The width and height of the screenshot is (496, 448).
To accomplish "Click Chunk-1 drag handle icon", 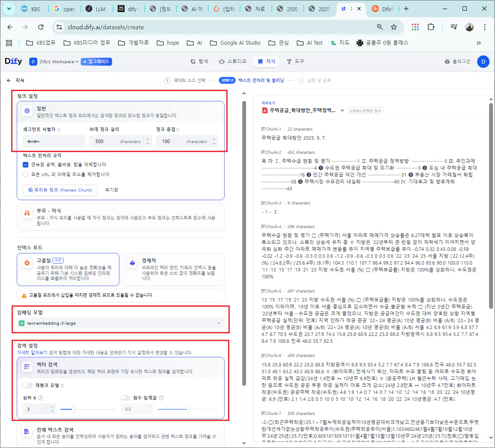I will 263,129.
